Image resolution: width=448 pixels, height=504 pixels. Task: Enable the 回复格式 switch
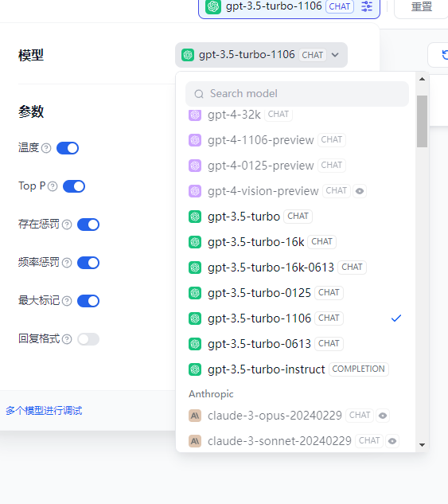(x=88, y=339)
